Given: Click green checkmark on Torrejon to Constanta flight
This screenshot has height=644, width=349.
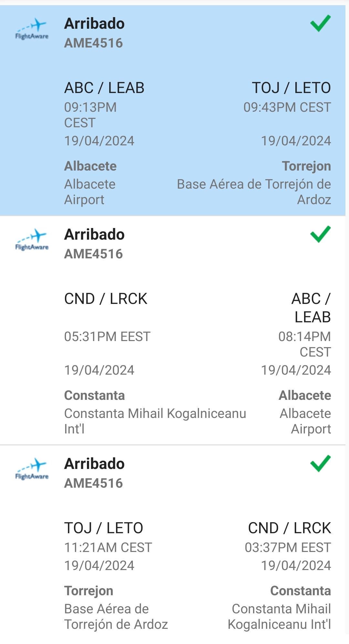Looking at the screenshot, I should (320, 464).
